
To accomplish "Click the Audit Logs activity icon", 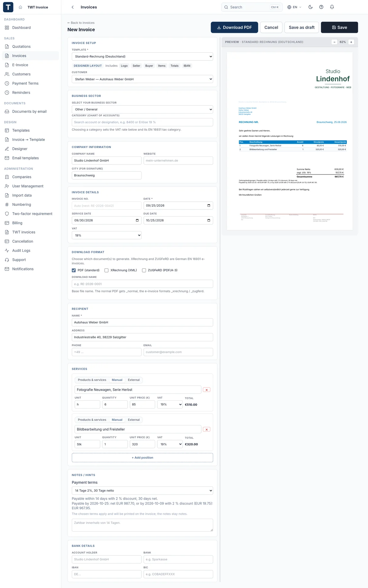I will pyautogui.click(x=7, y=251).
